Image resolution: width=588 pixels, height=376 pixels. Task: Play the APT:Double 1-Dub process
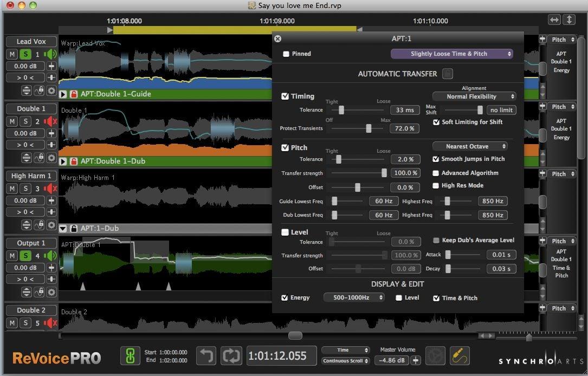(x=63, y=161)
